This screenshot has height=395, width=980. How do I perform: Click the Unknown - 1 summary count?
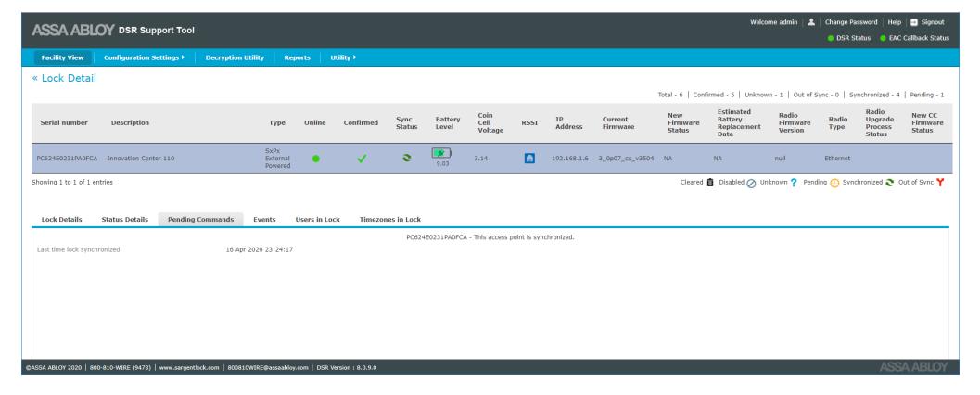(764, 95)
